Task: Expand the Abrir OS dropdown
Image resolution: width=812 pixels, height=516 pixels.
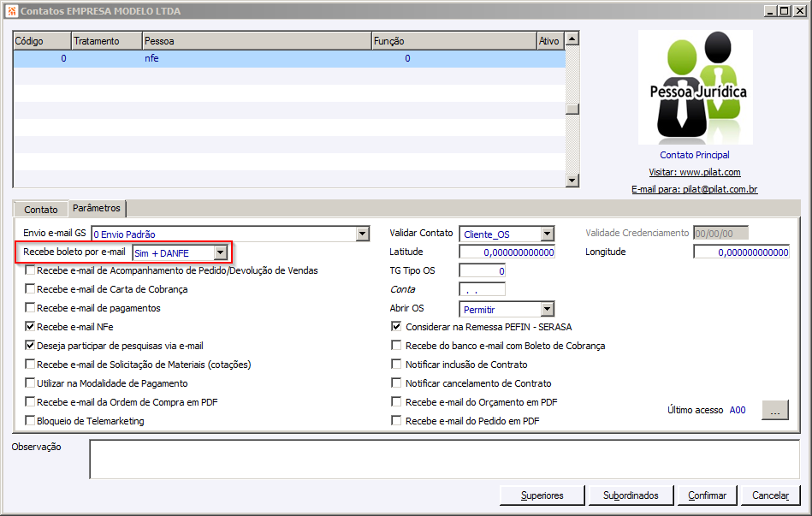Action: pos(548,309)
